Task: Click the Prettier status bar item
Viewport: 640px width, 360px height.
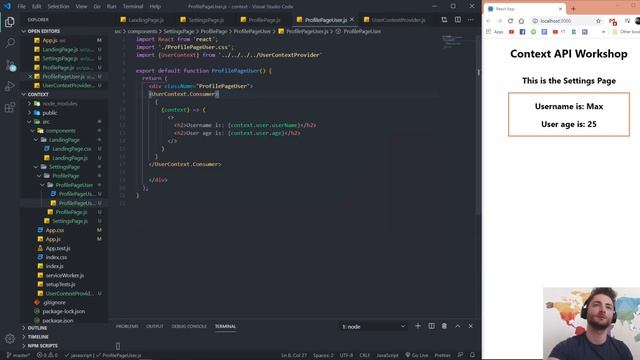Action: click(x=442, y=355)
